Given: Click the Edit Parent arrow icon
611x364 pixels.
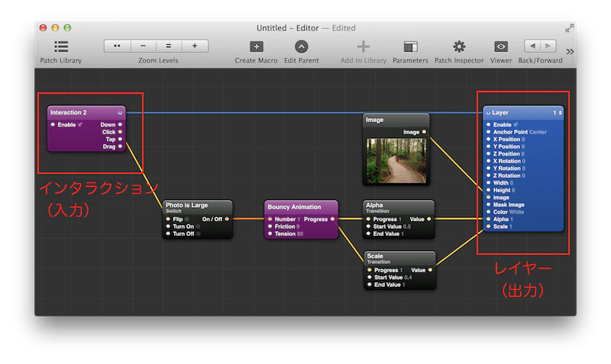Looking at the screenshot, I should (301, 47).
